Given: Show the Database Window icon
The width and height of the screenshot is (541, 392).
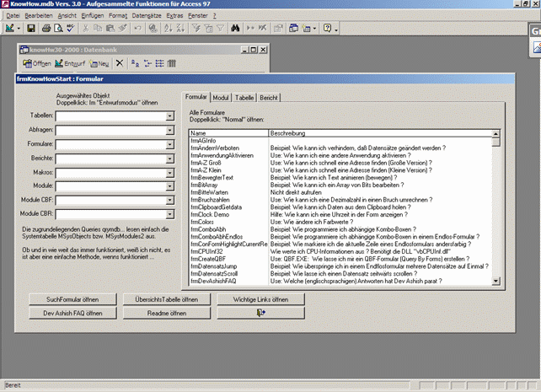Looking at the screenshot, I should pyautogui.click(x=293, y=29).
